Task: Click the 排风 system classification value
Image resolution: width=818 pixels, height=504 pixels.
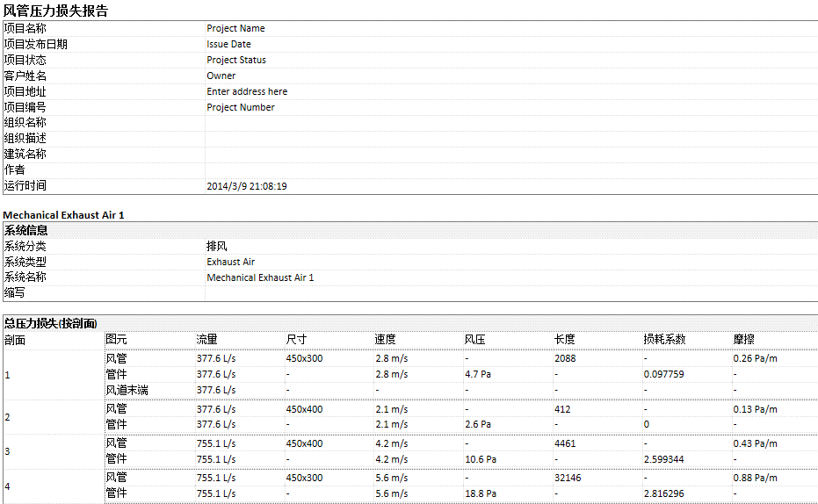Action: (x=217, y=246)
